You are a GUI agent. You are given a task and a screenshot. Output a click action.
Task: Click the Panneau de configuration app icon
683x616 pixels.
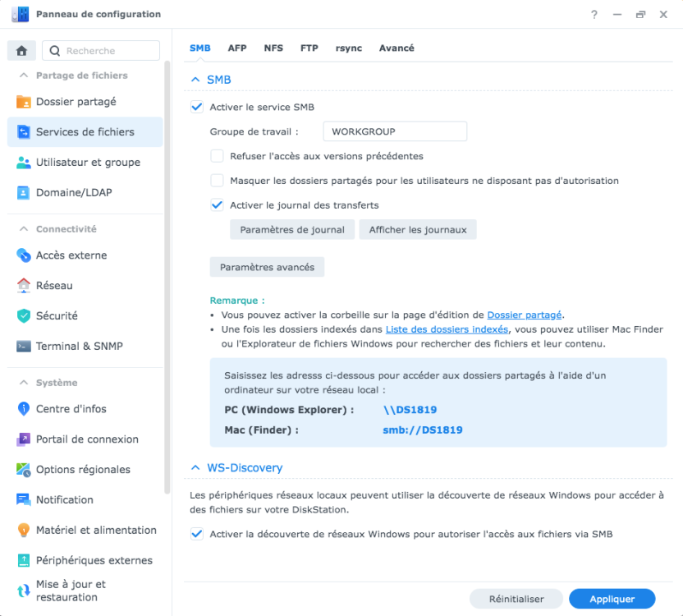[20, 15]
